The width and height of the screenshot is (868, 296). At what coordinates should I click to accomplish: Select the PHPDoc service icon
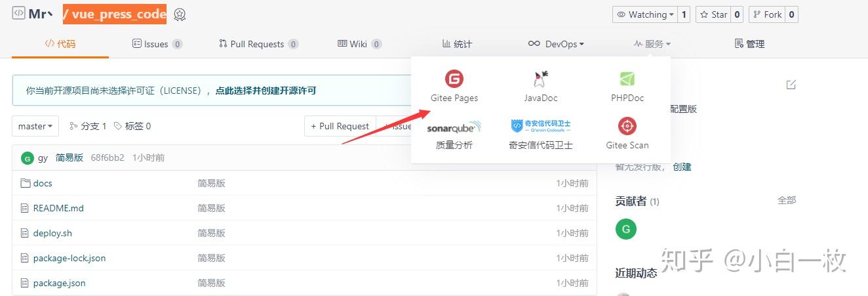(627, 79)
